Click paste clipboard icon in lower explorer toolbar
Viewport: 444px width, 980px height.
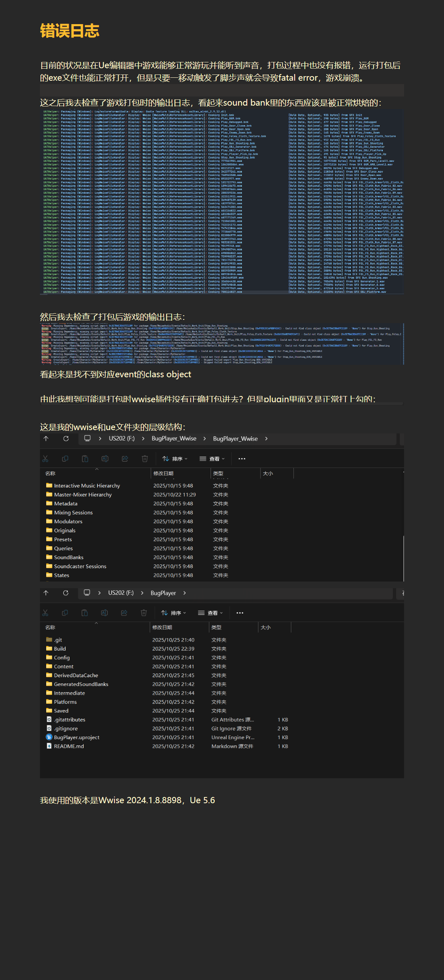tap(84, 613)
